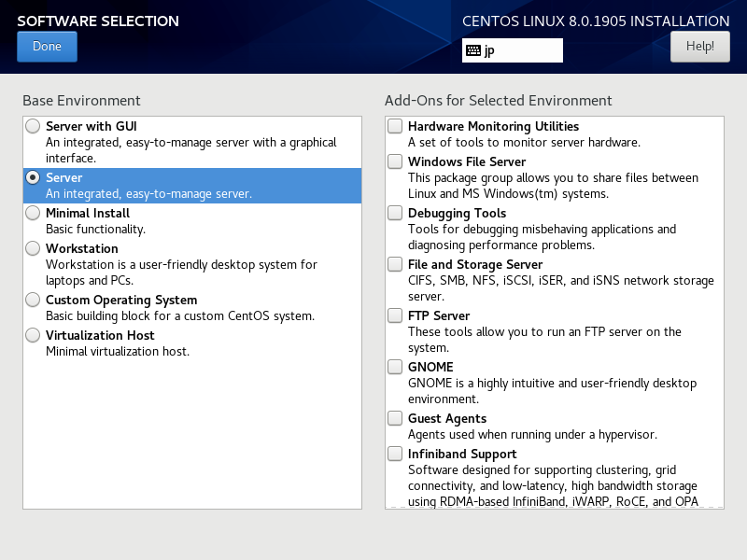Click the keyboard icon next to jp

tap(473, 50)
